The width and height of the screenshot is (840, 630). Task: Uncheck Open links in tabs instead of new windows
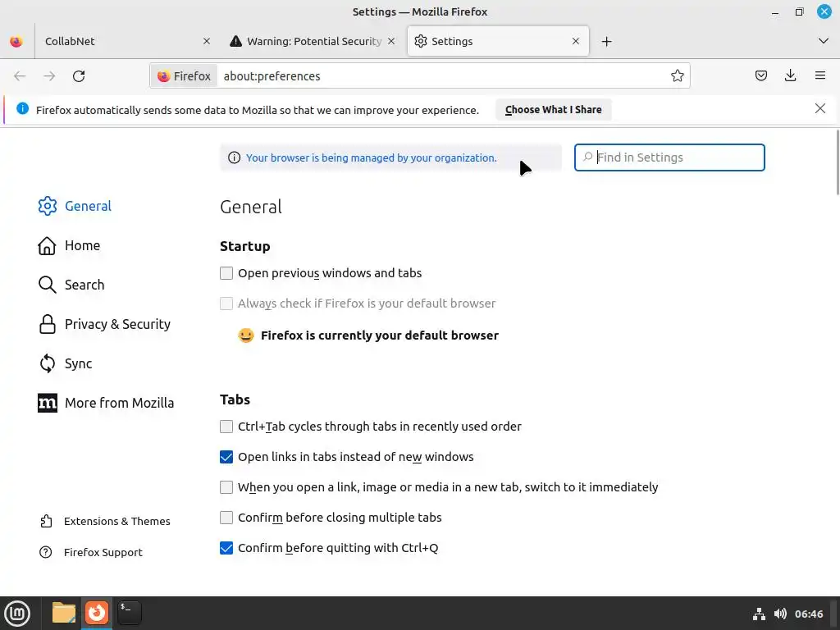[x=226, y=457]
